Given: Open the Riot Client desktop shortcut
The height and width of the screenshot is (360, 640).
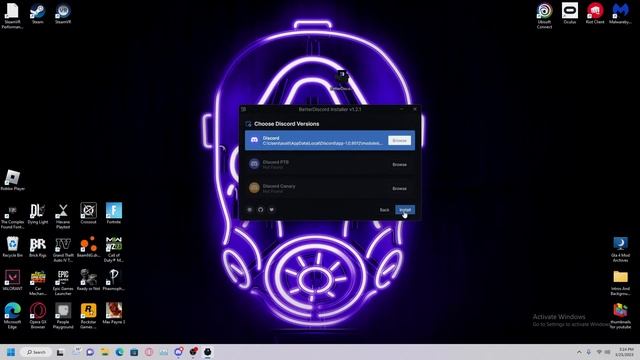Looking at the screenshot, I should pyautogui.click(x=595, y=14).
